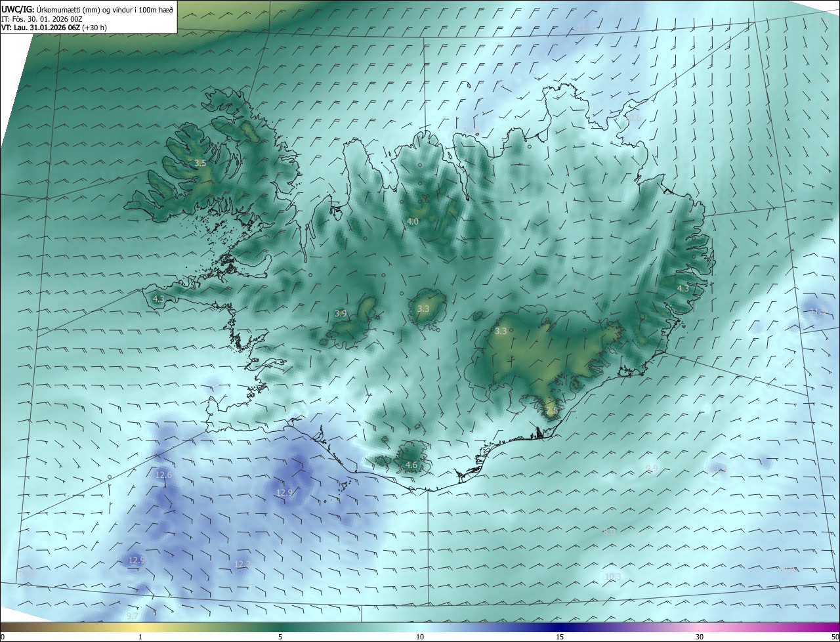
Task: Select the 4.6 value label on southern glacier
Action: click(411, 465)
